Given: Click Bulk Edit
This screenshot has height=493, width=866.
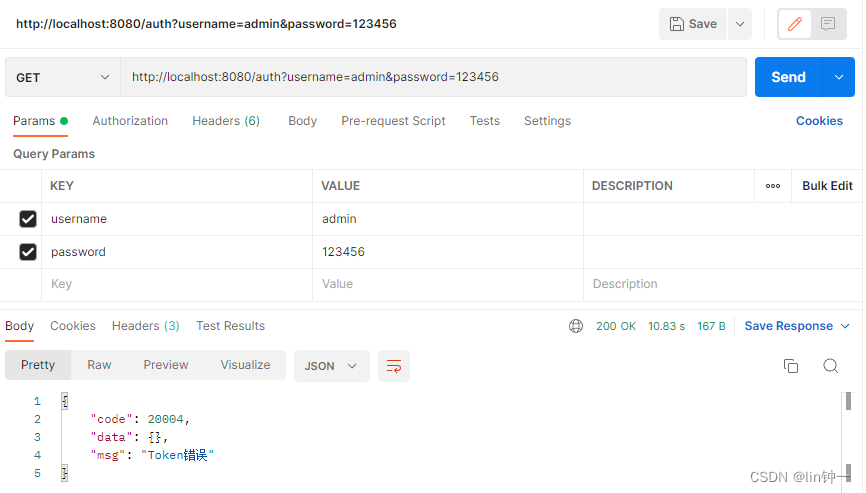Looking at the screenshot, I should 827,186.
